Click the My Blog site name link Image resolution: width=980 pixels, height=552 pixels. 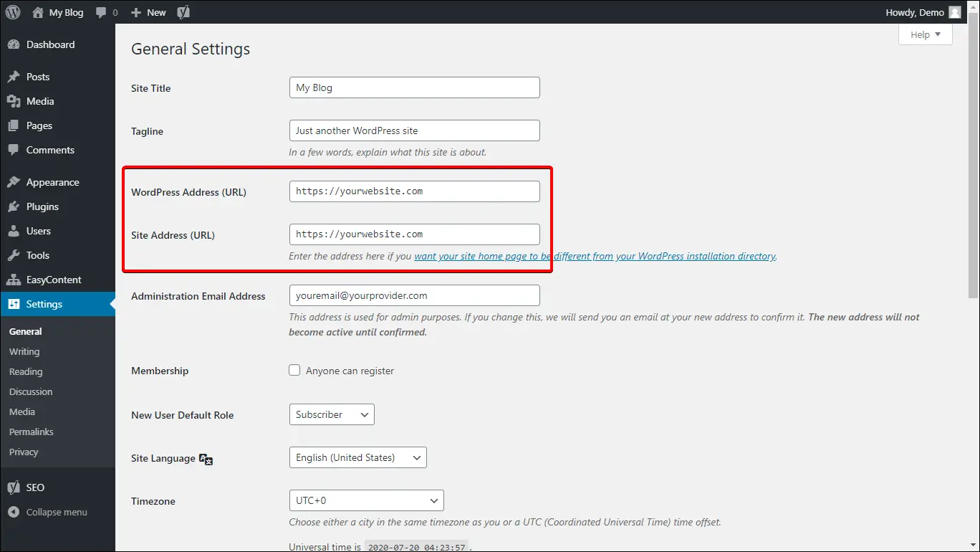[66, 12]
